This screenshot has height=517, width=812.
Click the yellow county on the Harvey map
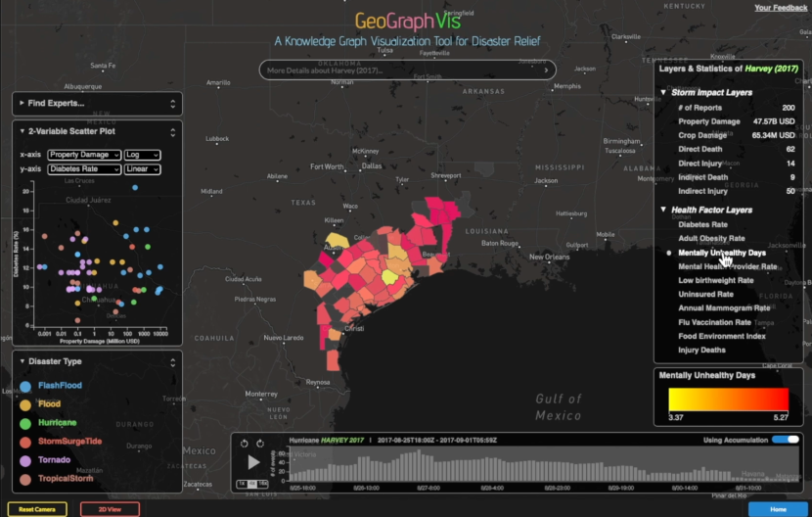click(x=390, y=277)
